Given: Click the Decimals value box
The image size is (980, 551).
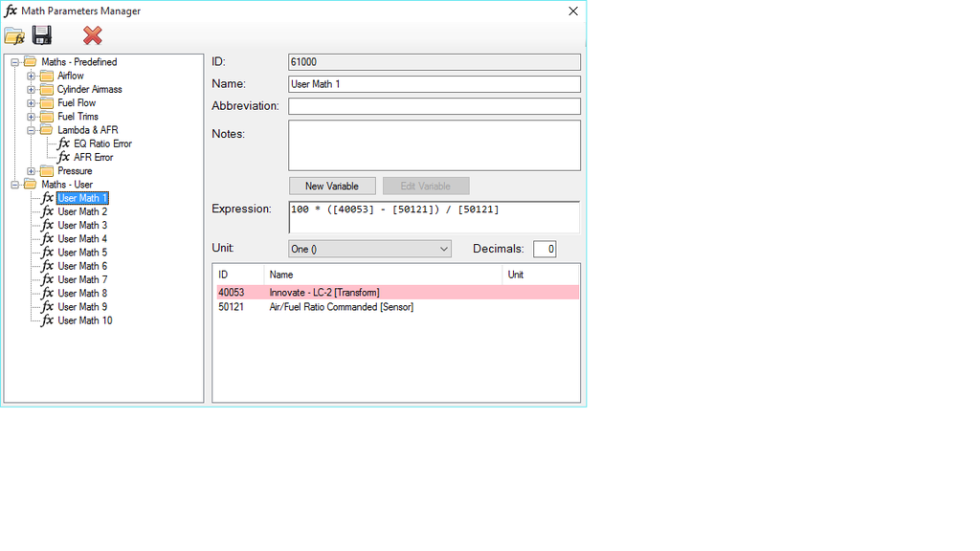Looking at the screenshot, I should tap(545, 249).
